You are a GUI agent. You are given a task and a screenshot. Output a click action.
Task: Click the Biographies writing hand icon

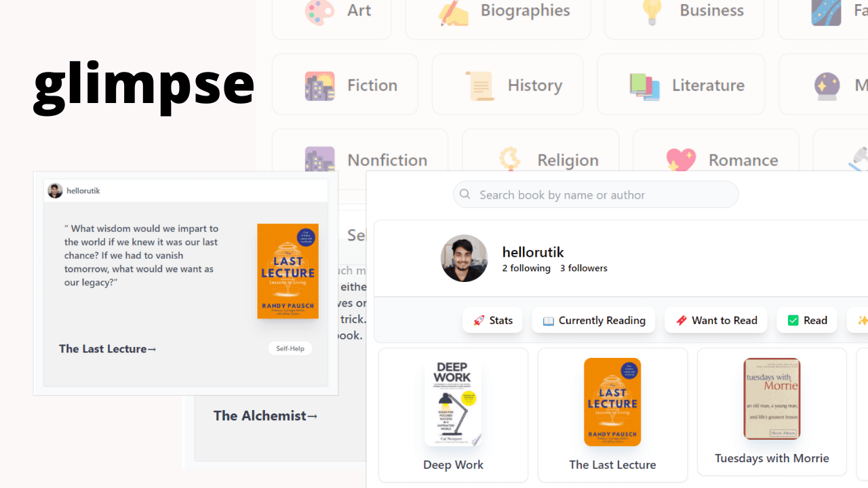[452, 12]
